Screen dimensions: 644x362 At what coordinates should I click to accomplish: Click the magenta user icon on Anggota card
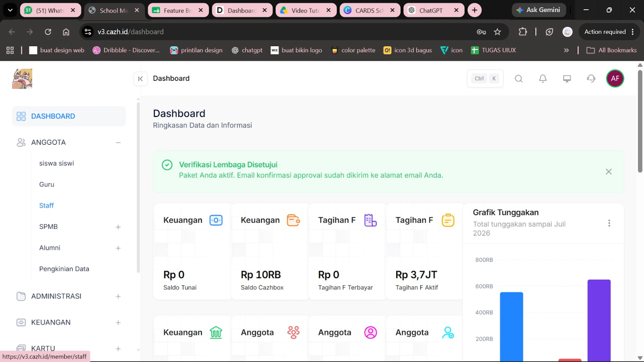click(x=370, y=333)
